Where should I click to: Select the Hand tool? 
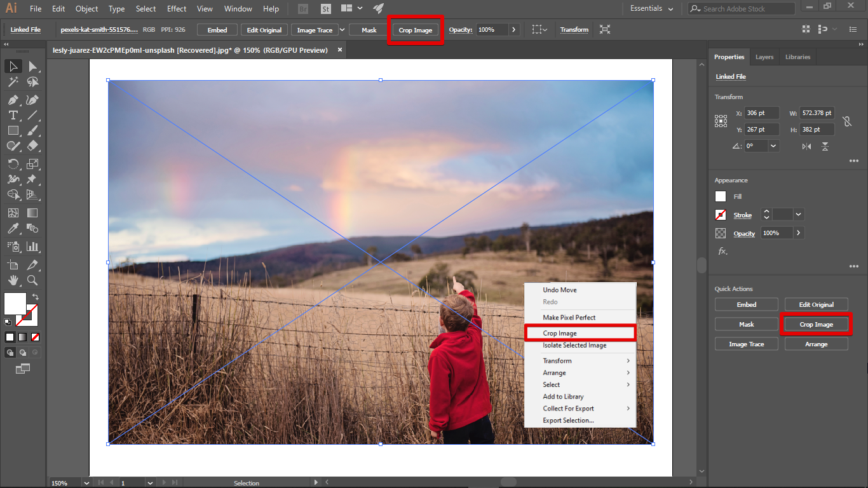click(13, 280)
